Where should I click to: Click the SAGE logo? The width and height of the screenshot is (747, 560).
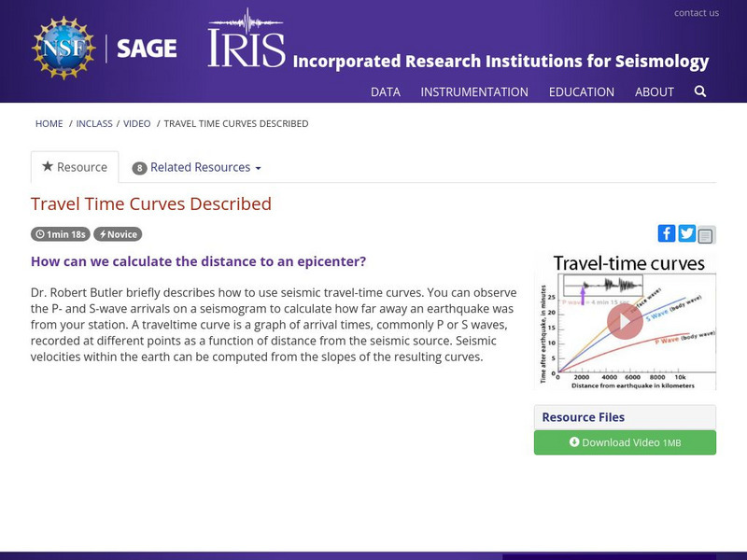click(145, 48)
